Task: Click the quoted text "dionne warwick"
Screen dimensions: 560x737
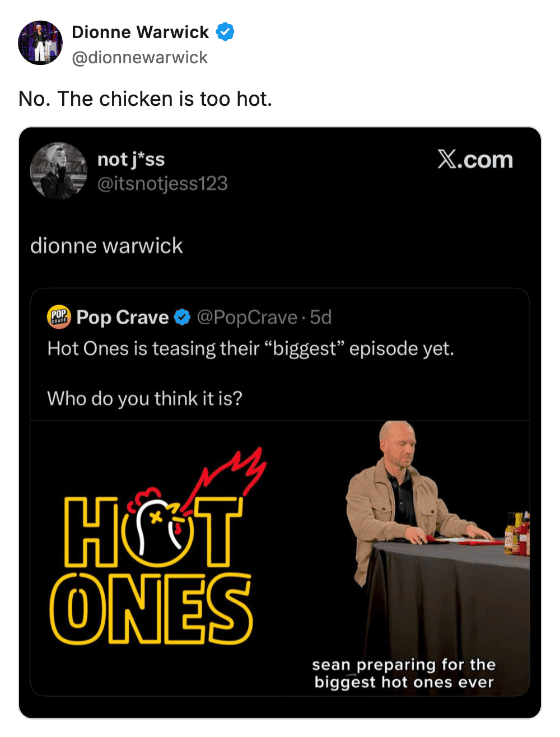Action: point(106,246)
